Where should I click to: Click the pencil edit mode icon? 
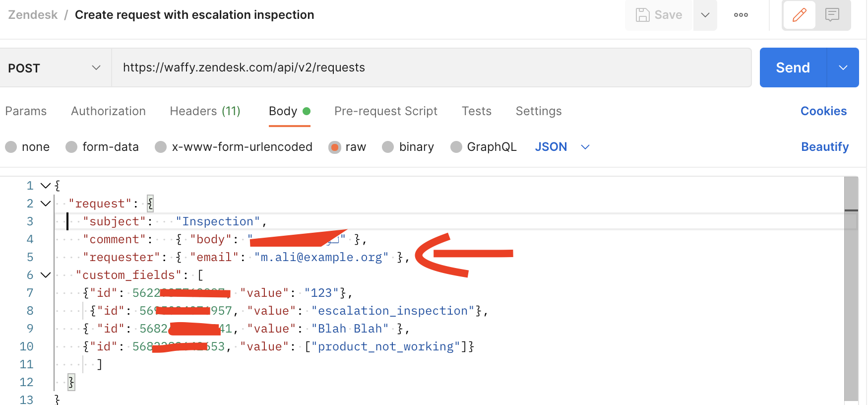(799, 15)
